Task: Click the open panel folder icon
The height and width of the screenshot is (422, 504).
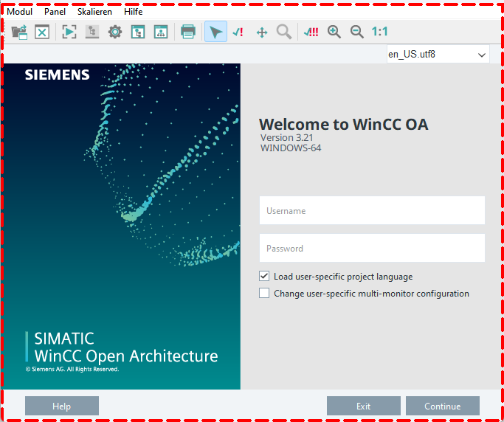Action: (x=19, y=32)
